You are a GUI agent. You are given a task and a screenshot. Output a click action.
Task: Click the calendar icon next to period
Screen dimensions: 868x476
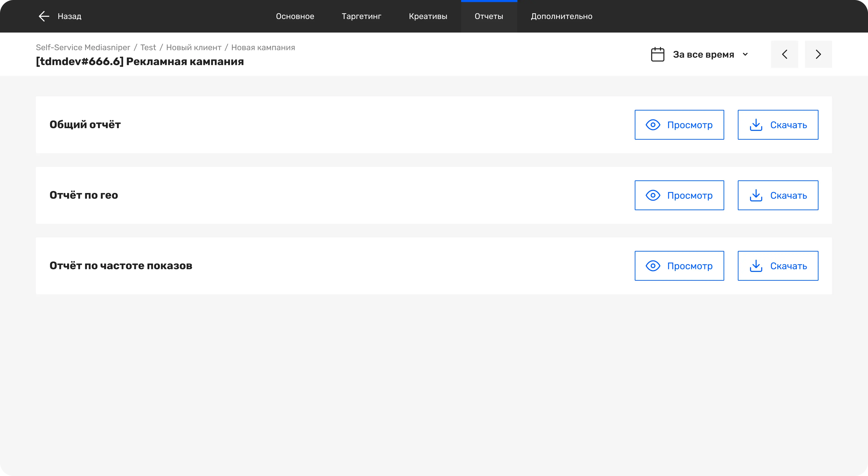pyautogui.click(x=657, y=54)
